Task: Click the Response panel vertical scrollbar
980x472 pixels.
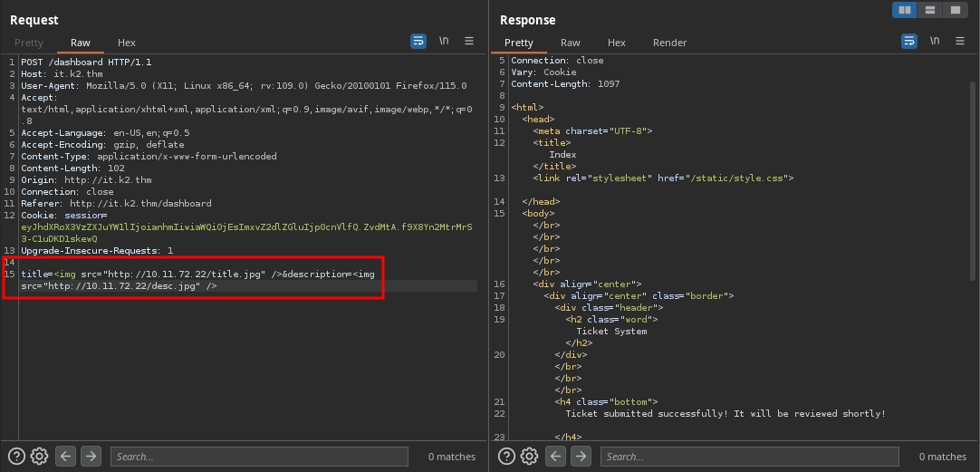Action: click(x=973, y=181)
